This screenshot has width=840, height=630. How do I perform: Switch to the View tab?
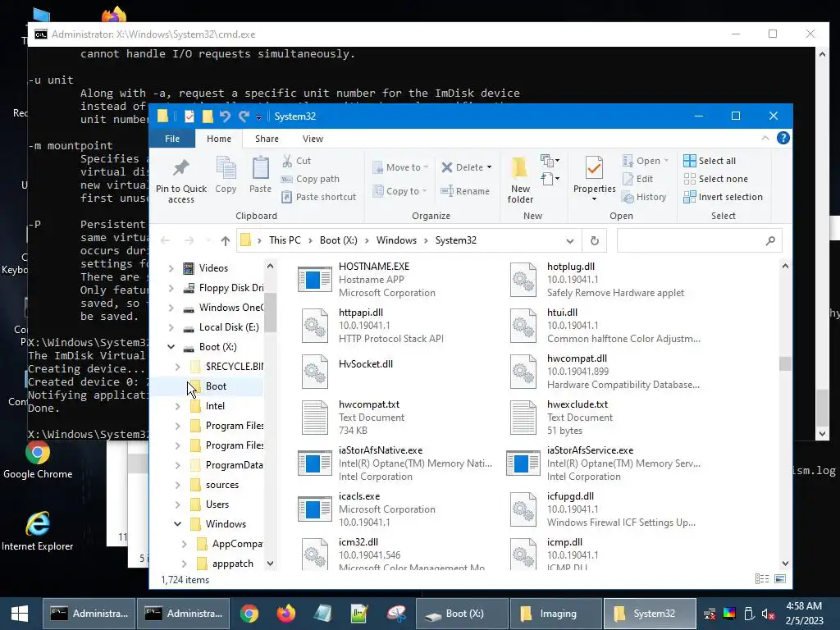click(313, 139)
